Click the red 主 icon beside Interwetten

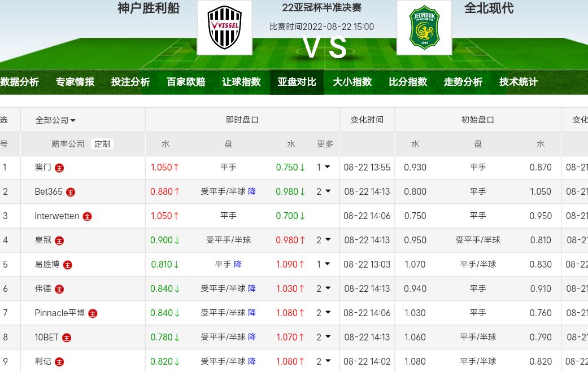(88, 216)
